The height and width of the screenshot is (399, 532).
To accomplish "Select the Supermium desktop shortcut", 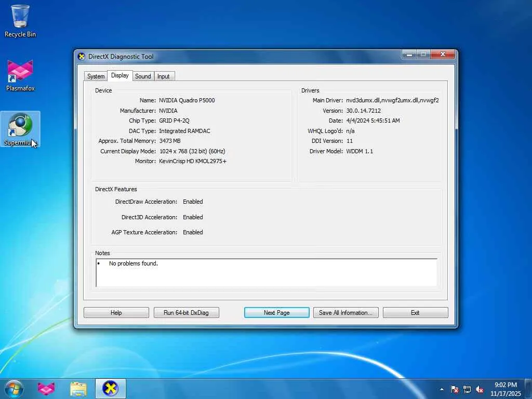I will coord(20,129).
